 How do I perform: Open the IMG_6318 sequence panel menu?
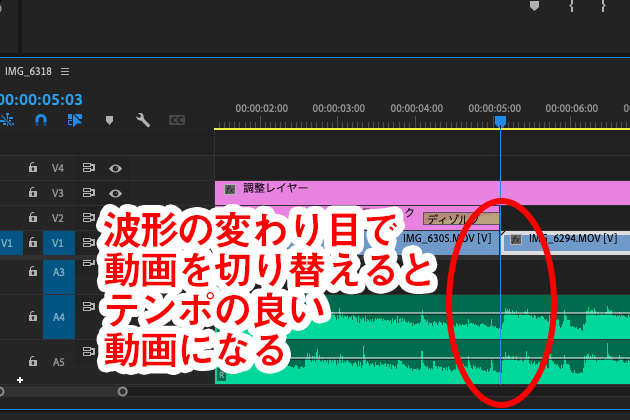tap(65, 72)
